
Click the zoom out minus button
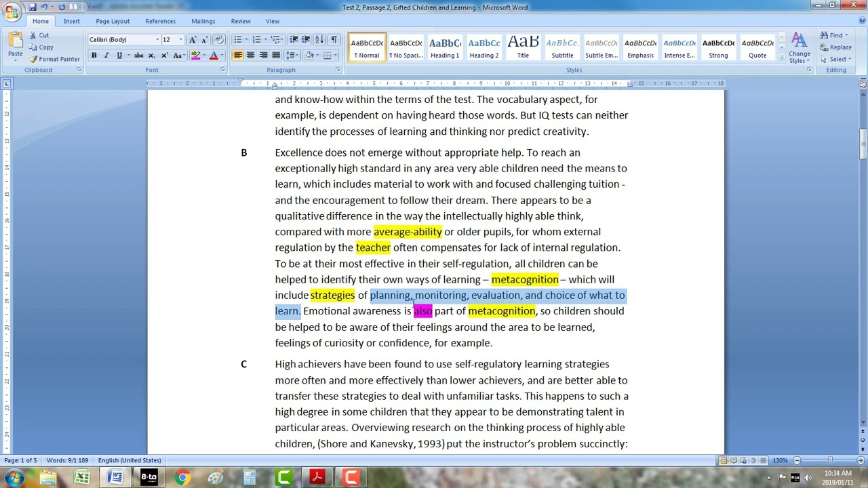(x=797, y=460)
